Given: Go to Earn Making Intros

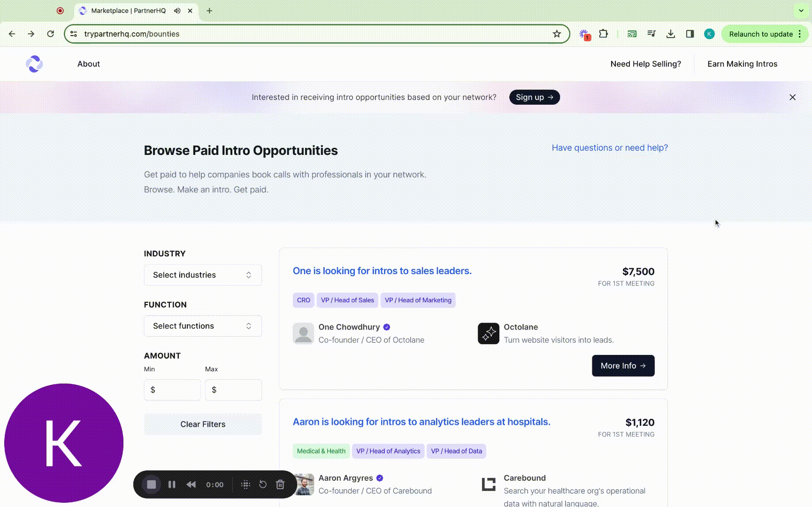Looking at the screenshot, I should click(742, 64).
